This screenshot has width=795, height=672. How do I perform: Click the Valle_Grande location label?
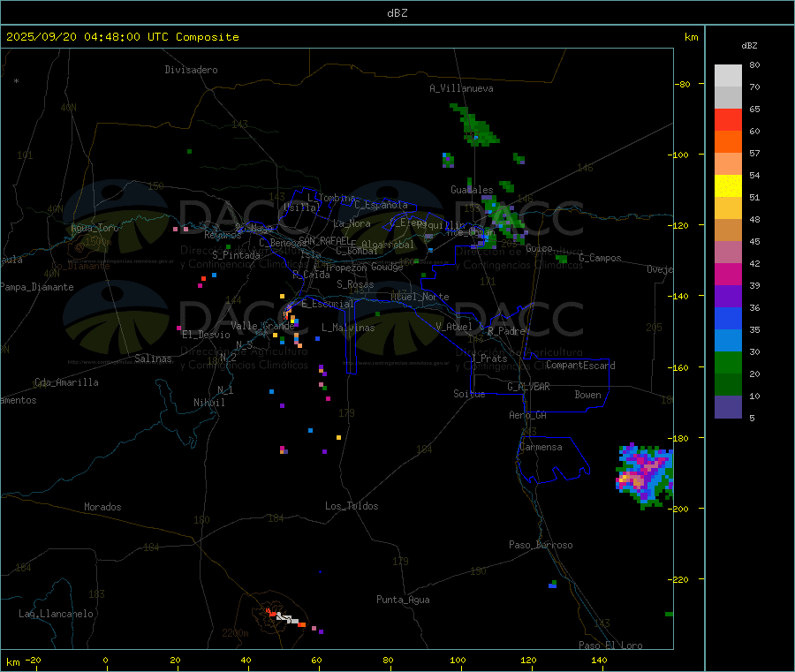262,326
